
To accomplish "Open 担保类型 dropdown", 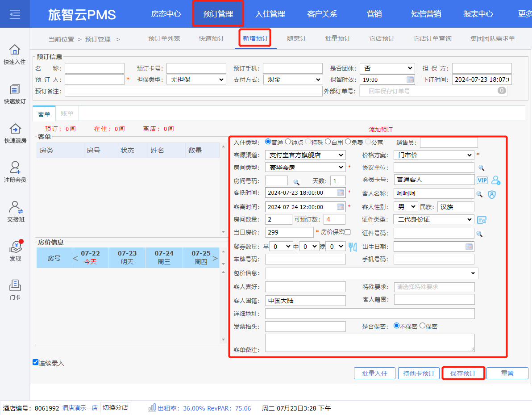I will point(196,80).
